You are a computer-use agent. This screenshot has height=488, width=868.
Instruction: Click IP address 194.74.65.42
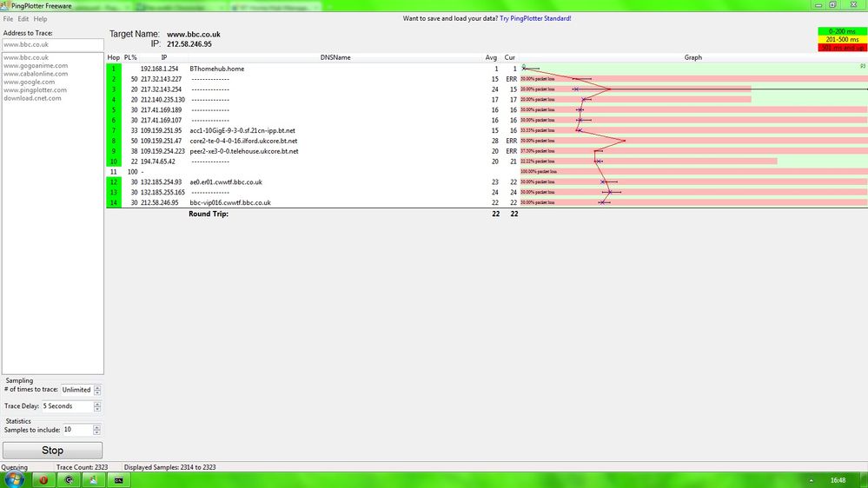[x=158, y=162]
